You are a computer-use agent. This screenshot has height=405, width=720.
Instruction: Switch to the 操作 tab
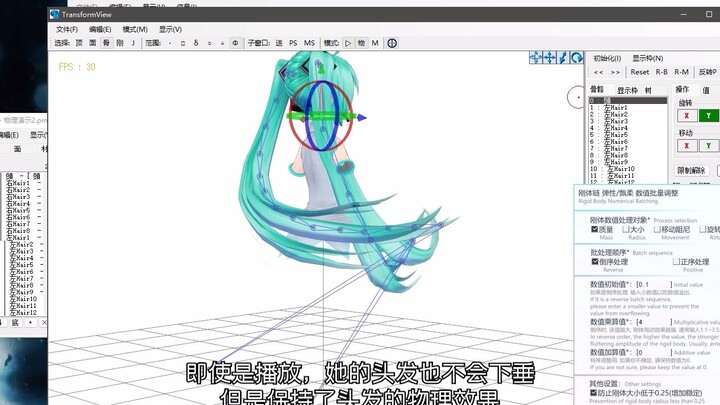tap(682, 89)
